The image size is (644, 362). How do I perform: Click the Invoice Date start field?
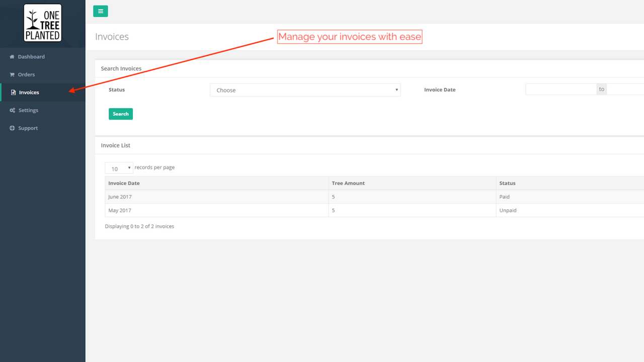[561, 89]
